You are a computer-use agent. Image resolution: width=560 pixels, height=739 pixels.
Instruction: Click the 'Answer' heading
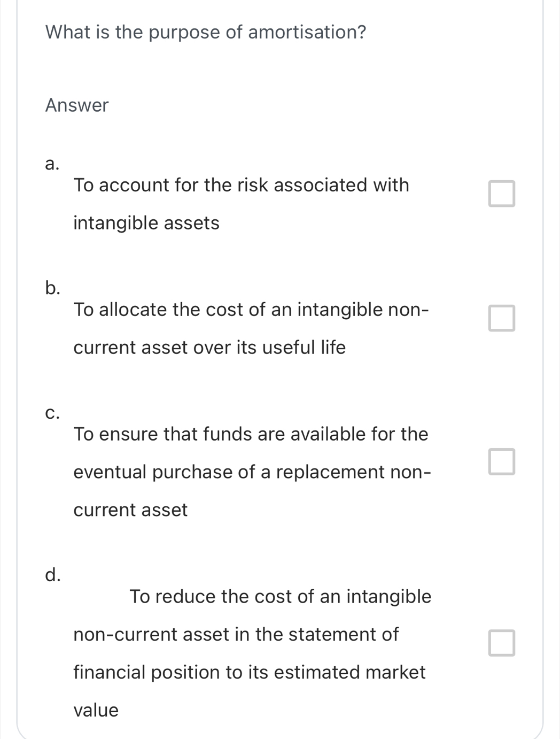77,104
